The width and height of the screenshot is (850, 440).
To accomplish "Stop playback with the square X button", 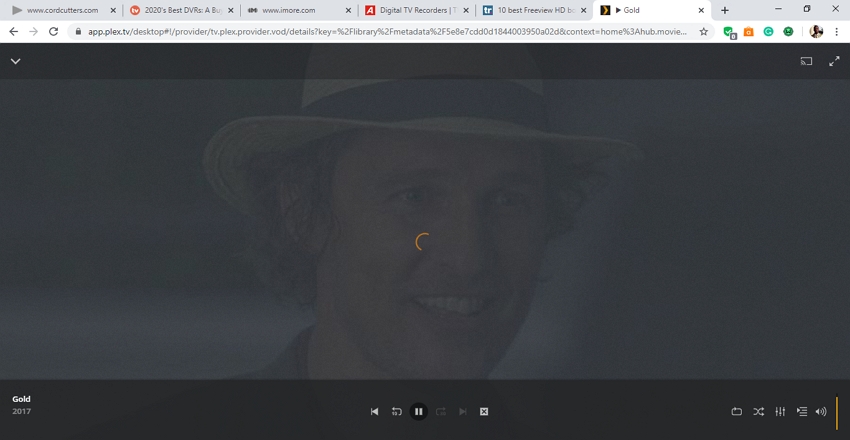I will [484, 411].
